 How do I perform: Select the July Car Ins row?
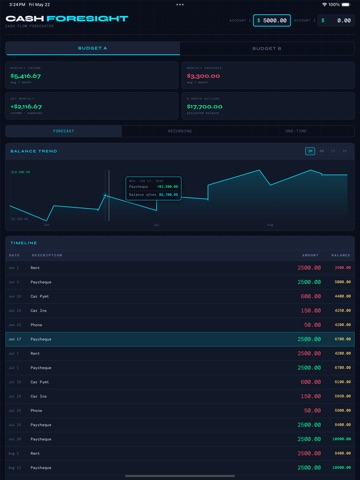[x=180, y=396]
